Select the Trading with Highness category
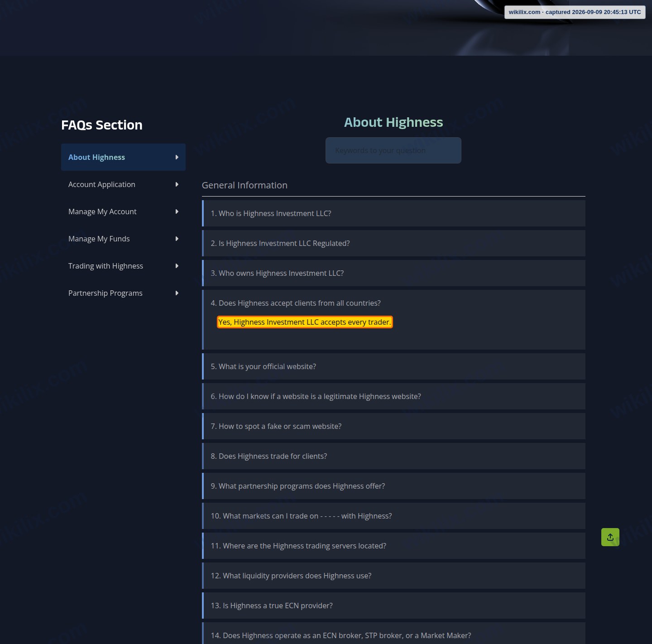652x644 pixels. (x=123, y=266)
